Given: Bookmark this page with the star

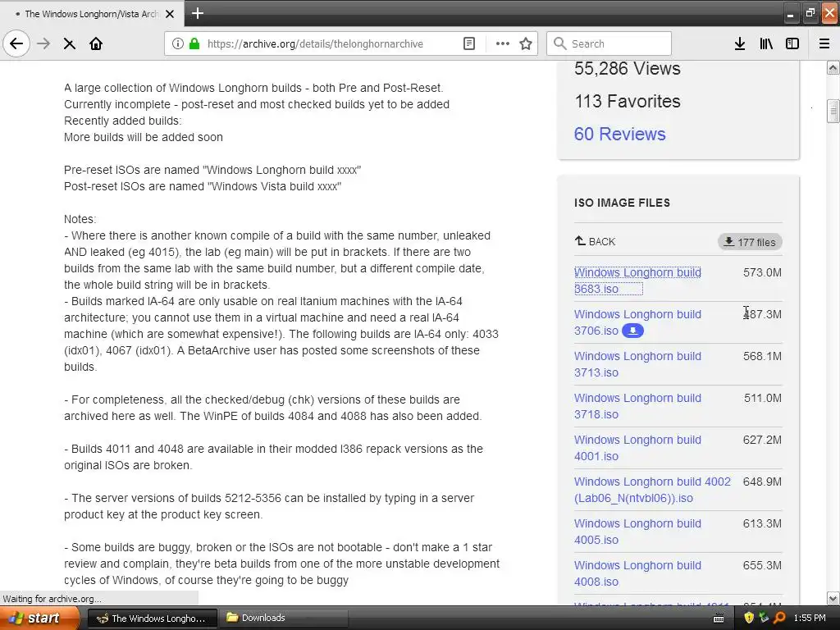Looking at the screenshot, I should coord(526,43).
